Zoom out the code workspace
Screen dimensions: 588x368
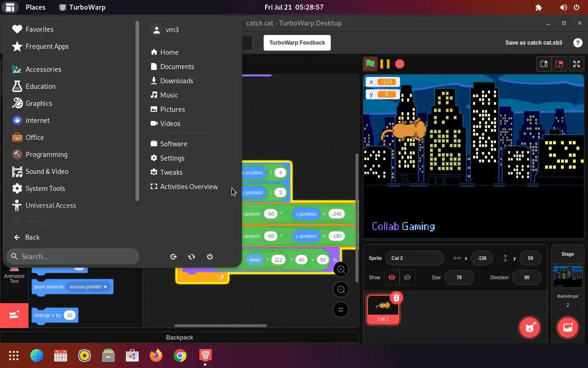341,290
